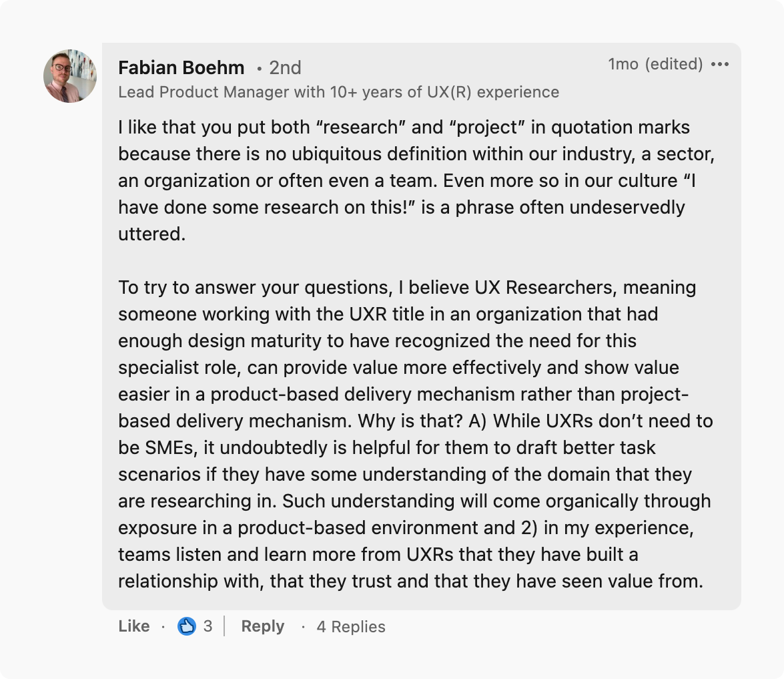Like Fabian Boehm's comment
The image size is (784, 679).
tap(133, 626)
